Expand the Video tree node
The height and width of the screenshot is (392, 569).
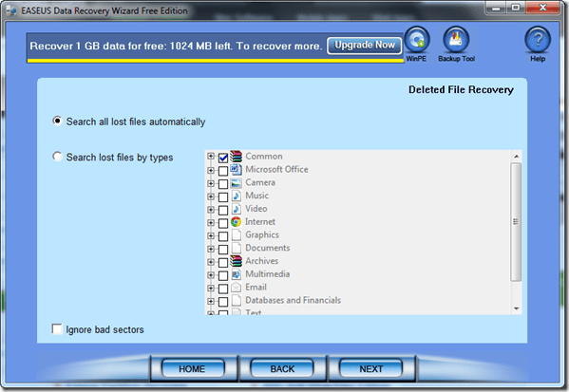211,209
